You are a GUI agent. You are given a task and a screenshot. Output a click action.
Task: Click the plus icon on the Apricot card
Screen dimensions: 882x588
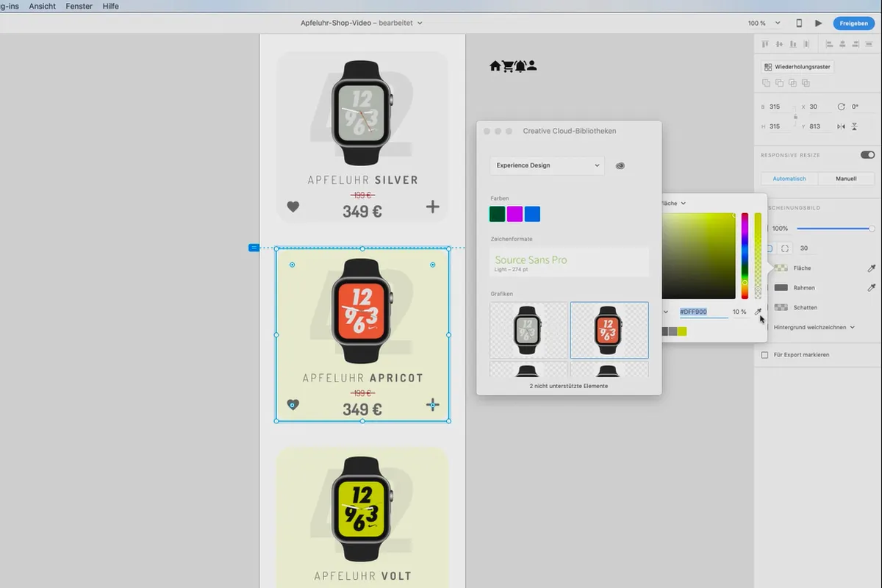pyautogui.click(x=432, y=404)
